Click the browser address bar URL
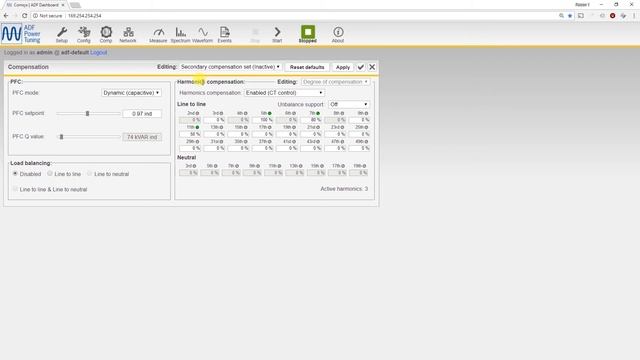Image resolution: width=640 pixels, height=360 pixels. pos(84,16)
